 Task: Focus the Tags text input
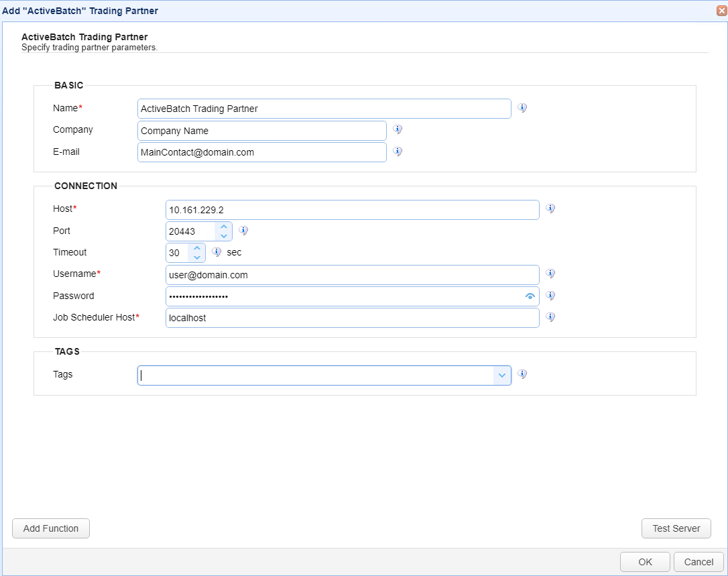pos(316,376)
